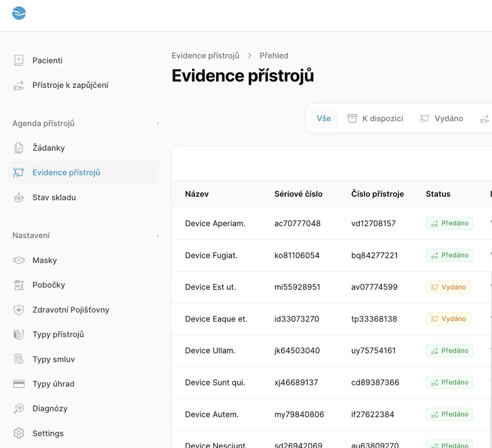Collapse the Nastavení section
Viewport: 492px width, 448px height.
click(x=158, y=235)
